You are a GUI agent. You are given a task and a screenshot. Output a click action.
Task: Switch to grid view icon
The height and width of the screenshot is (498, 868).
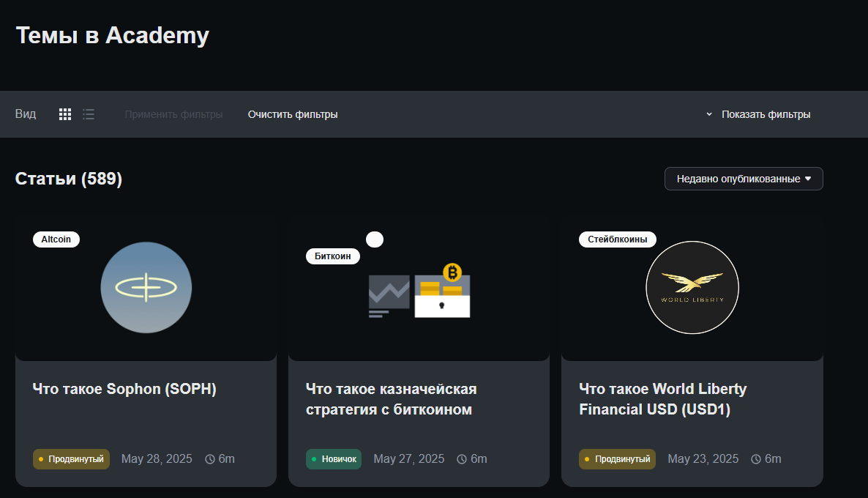point(64,114)
